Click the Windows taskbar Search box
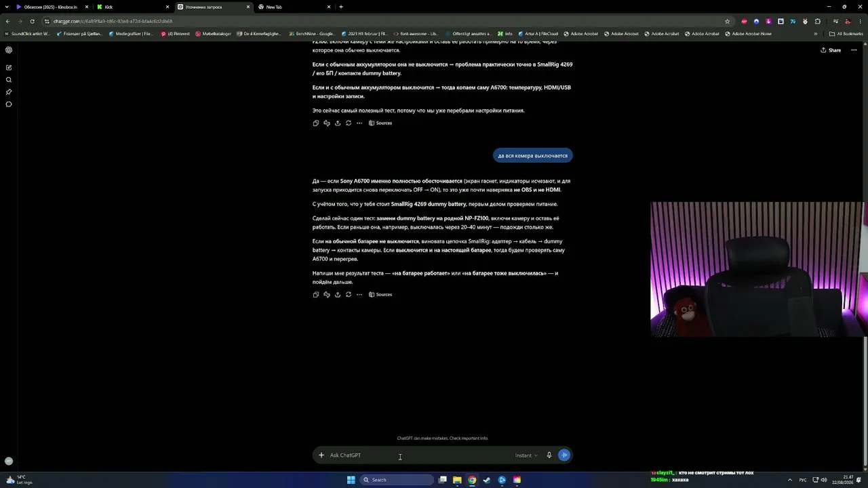868x488 pixels. coord(397,480)
